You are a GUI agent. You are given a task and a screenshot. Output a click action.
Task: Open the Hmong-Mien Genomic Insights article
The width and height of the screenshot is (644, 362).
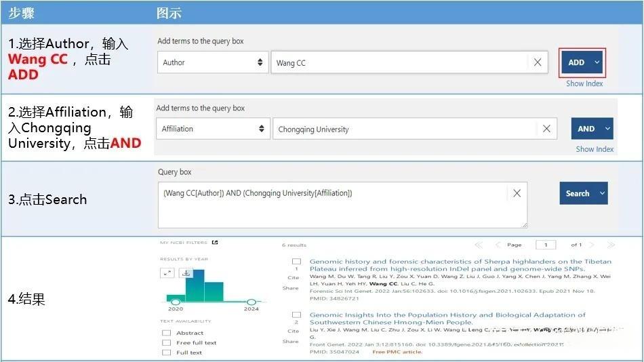click(447, 319)
